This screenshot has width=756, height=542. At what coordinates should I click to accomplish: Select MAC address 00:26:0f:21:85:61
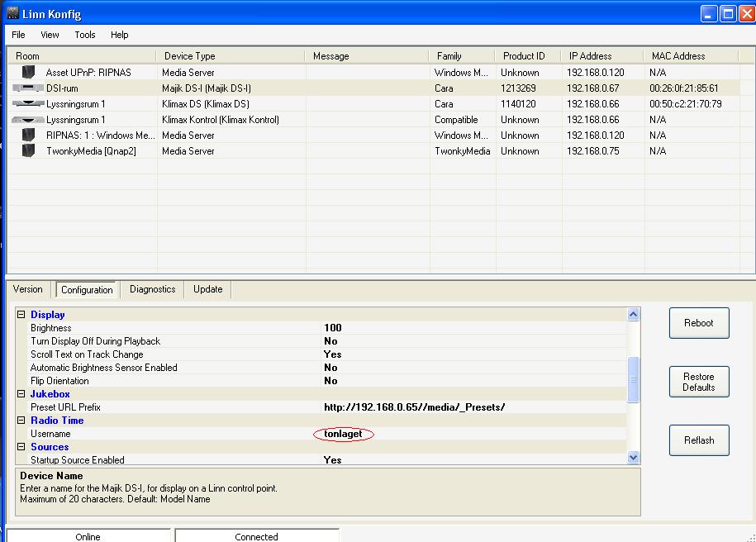[683, 88]
